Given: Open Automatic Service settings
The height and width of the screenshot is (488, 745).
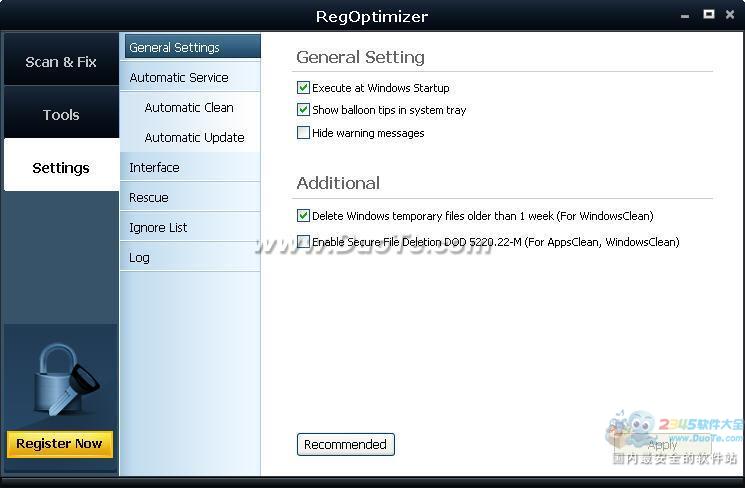Looking at the screenshot, I should 190,77.
